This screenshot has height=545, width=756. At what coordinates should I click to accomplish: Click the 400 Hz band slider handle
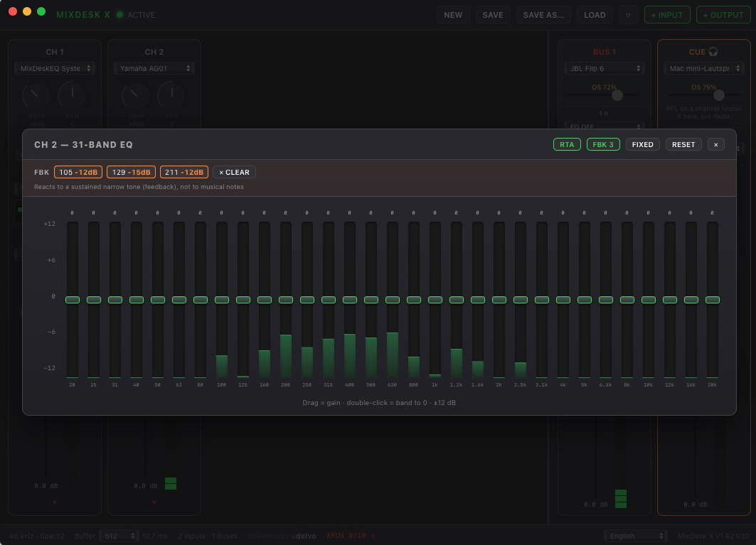(350, 300)
